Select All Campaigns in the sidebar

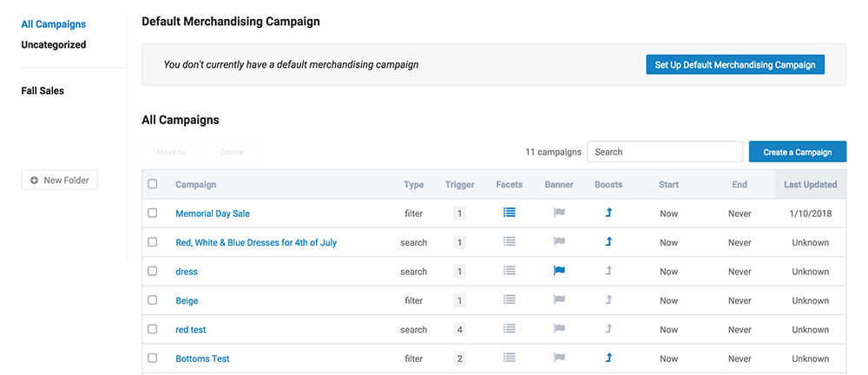pos(54,24)
